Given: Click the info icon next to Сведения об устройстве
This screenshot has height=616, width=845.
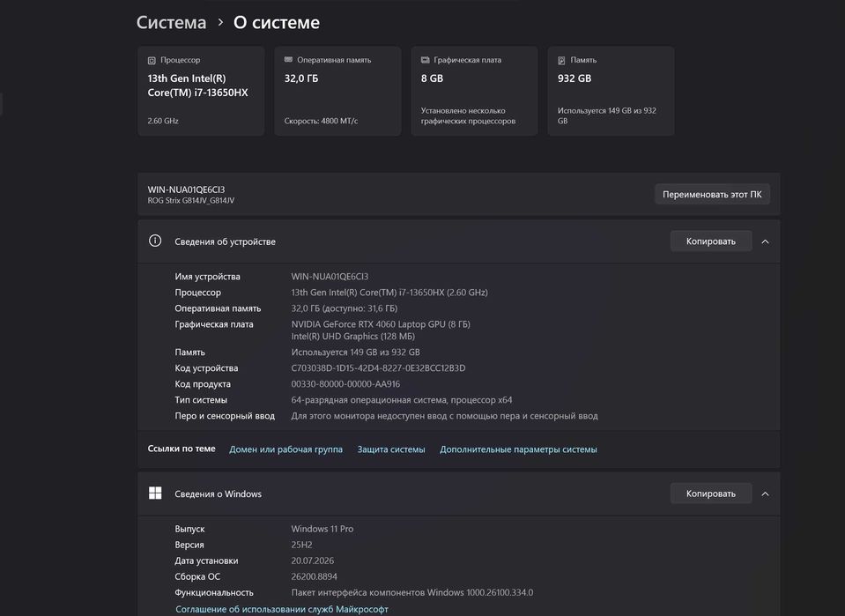Looking at the screenshot, I should tap(155, 241).
